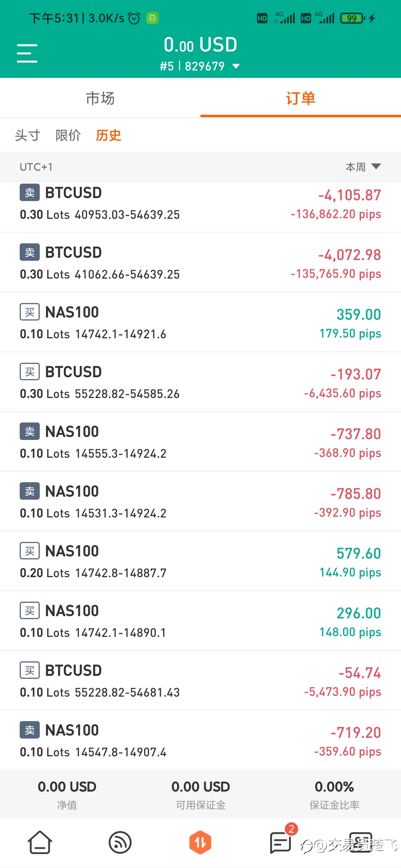Tap the 0.00 USD account balance header

(x=200, y=45)
